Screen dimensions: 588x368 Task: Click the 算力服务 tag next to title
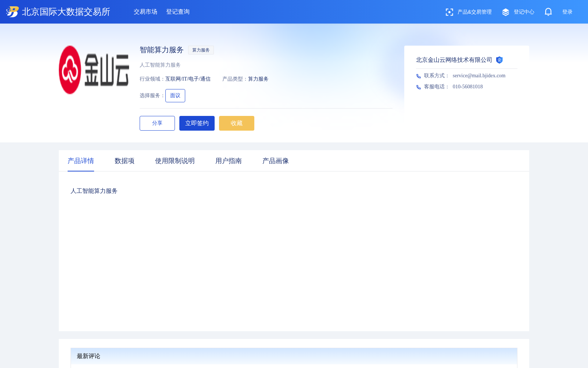coord(201,50)
